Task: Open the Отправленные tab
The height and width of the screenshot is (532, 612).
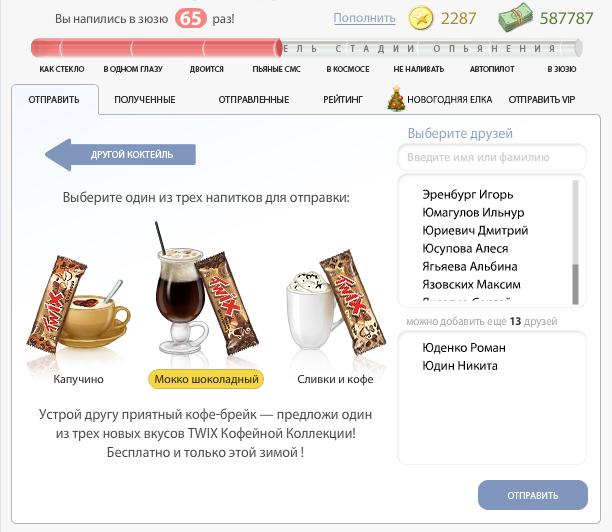Action: click(254, 100)
